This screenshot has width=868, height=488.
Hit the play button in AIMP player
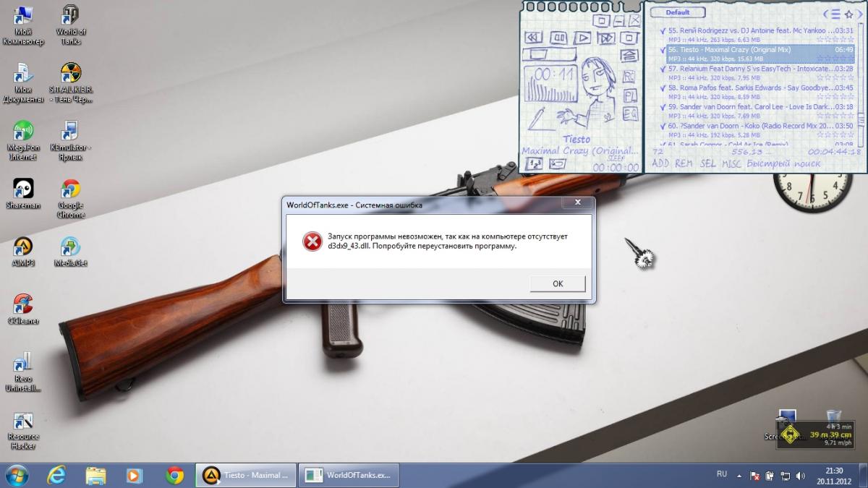click(x=582, y=38)
